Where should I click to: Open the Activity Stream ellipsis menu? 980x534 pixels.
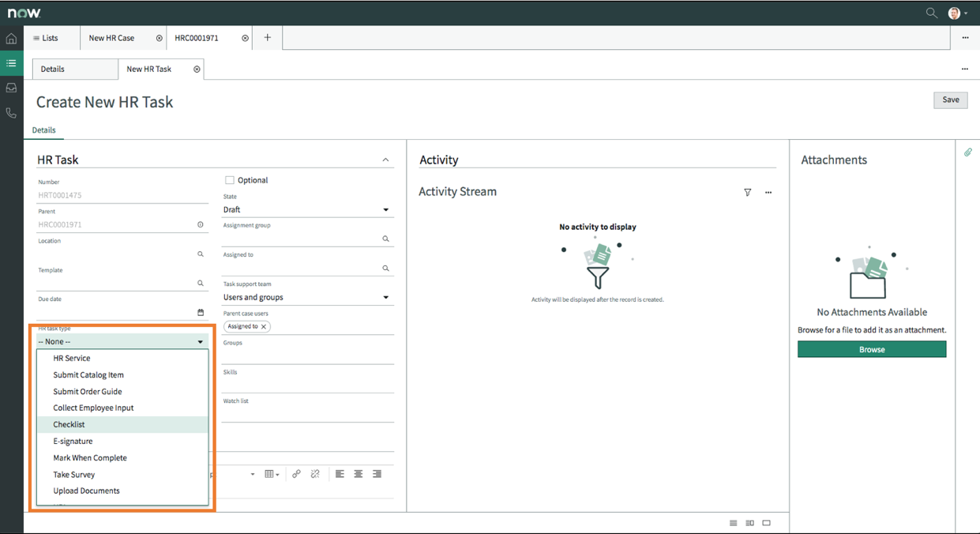click(x=768, y=192)
